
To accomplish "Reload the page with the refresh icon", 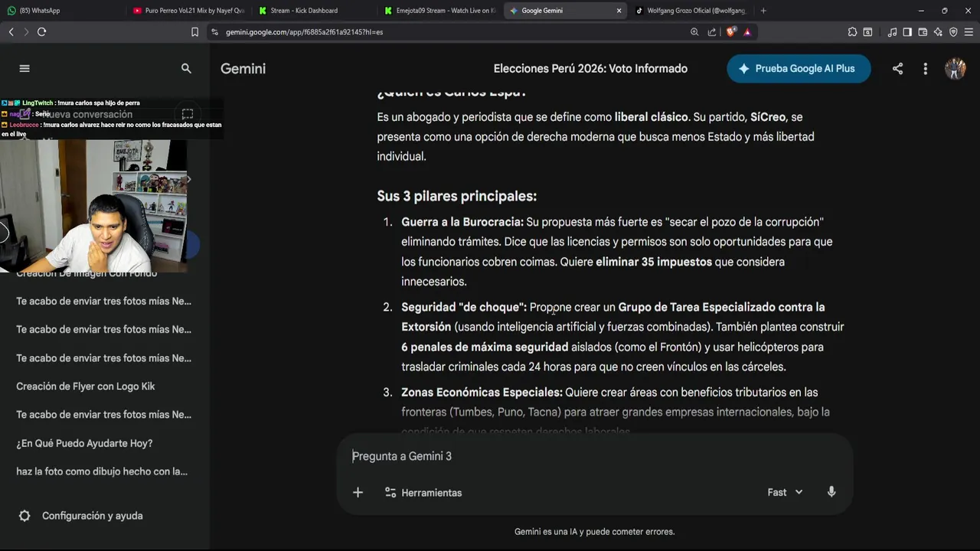I will (x=42, y=31).
